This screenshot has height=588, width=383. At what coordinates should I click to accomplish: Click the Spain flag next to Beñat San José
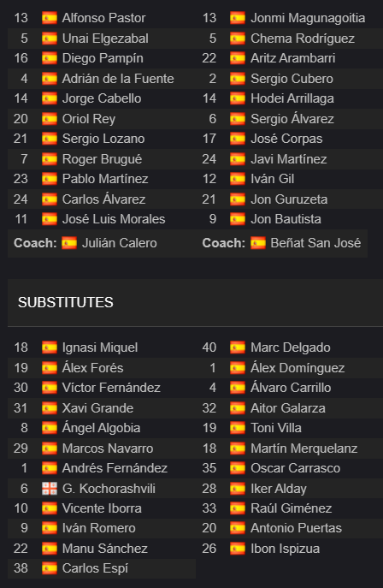click(258, 243)
